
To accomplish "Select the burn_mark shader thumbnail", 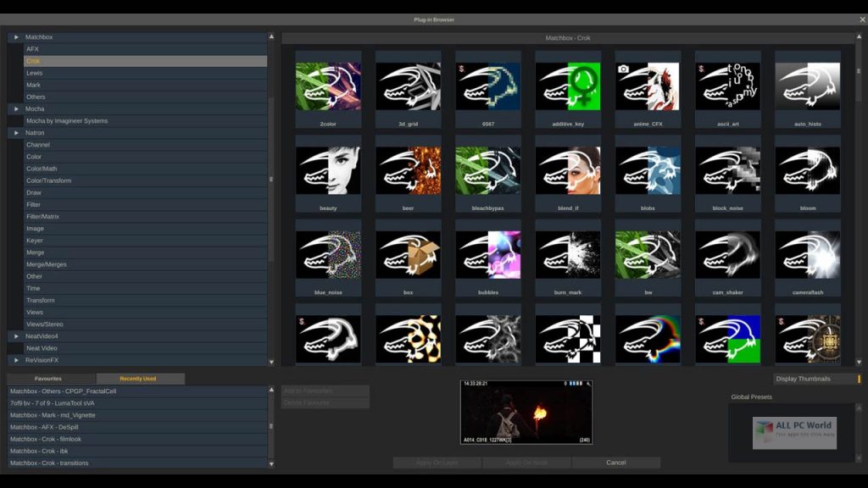I will coord(568,254).
